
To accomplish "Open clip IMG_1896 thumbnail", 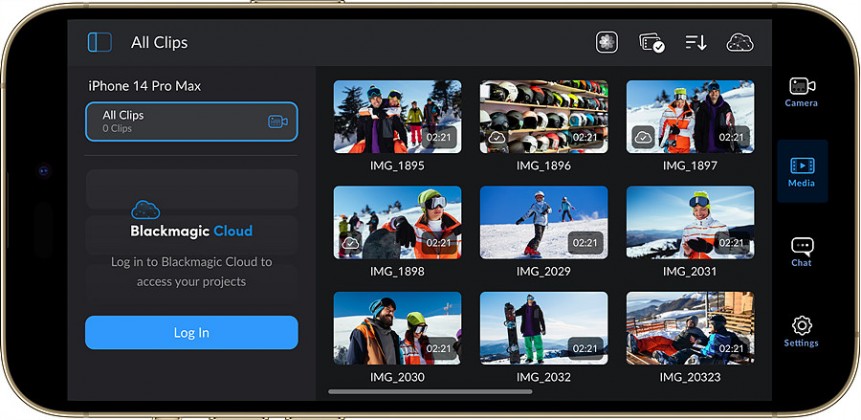I will 544,116.
